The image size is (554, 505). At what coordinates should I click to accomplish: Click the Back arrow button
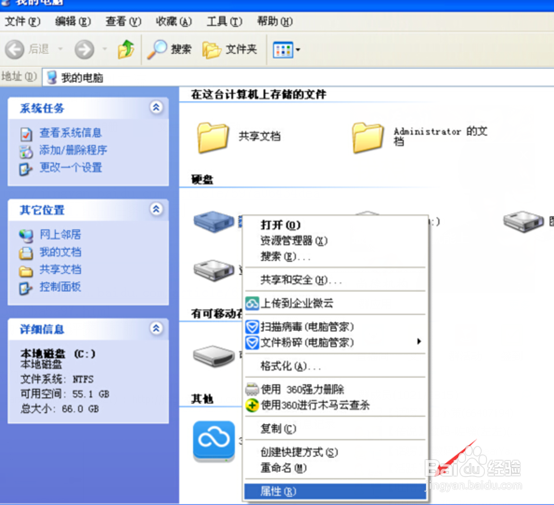click(14, 49)
